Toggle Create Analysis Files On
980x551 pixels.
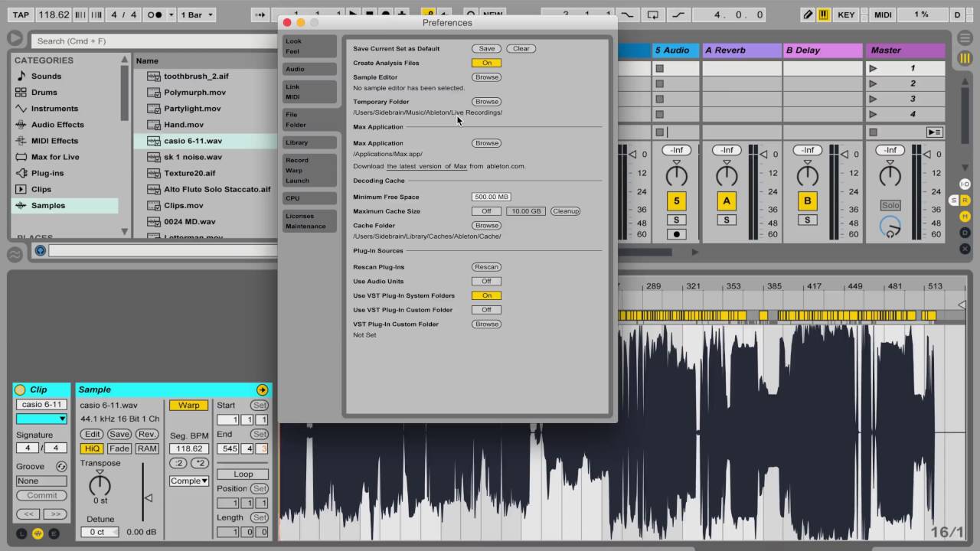[486, 63]
